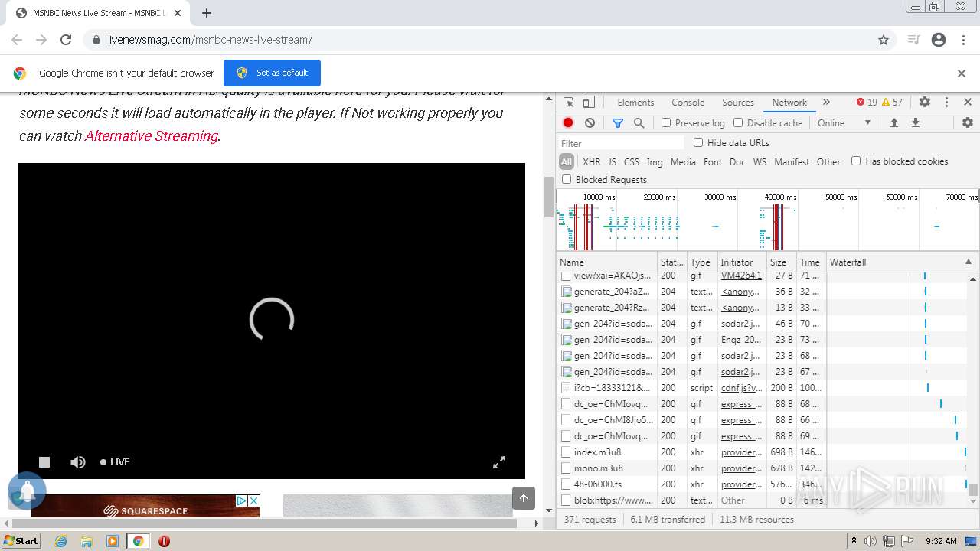Clear the network log
Screen dimensions: 980x551
590,122
